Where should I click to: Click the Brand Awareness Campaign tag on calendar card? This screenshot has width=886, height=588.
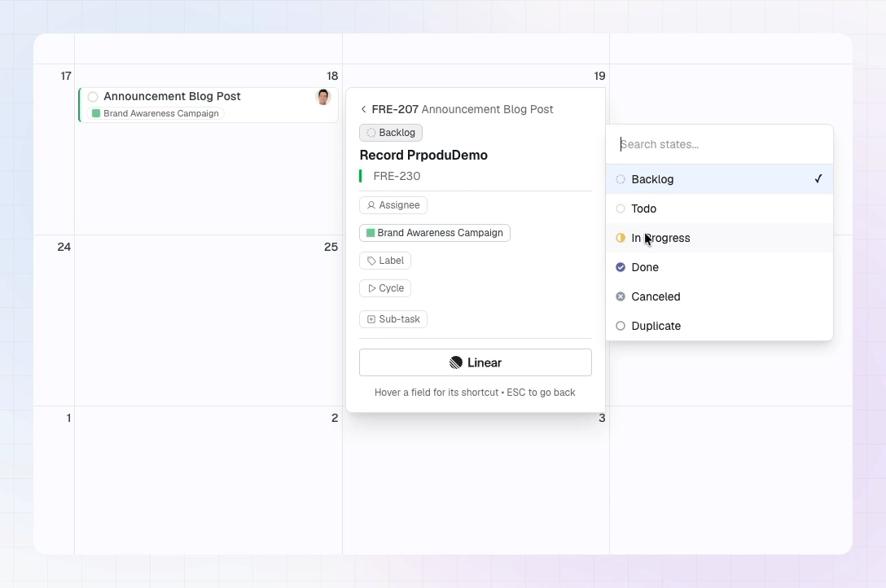pos(156,113)
